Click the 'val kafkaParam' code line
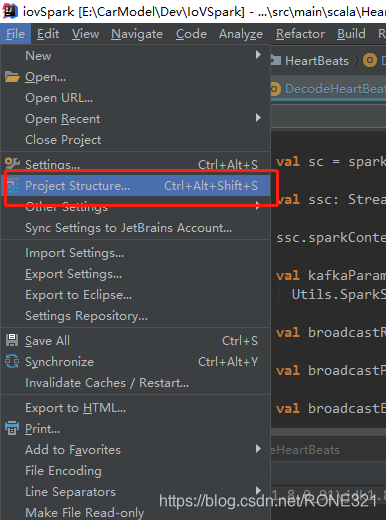The width and height of the screenshot is (386, 520). pyautogui.click(x=331, y=276)
